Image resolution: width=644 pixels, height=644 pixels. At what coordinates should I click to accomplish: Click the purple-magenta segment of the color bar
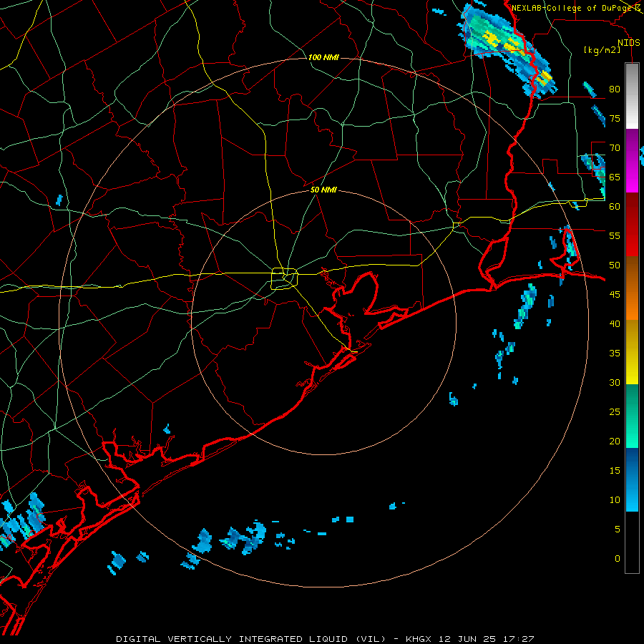(632, 160)
